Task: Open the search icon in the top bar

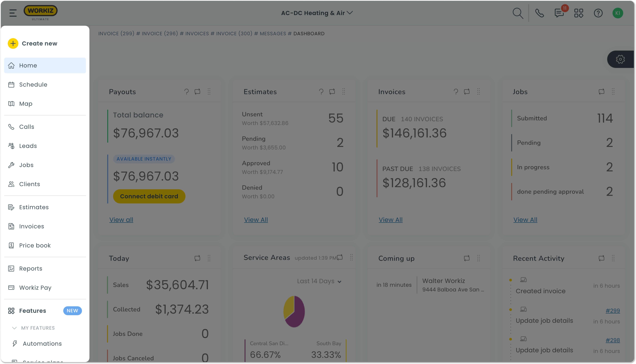Action: coord(518,13)
